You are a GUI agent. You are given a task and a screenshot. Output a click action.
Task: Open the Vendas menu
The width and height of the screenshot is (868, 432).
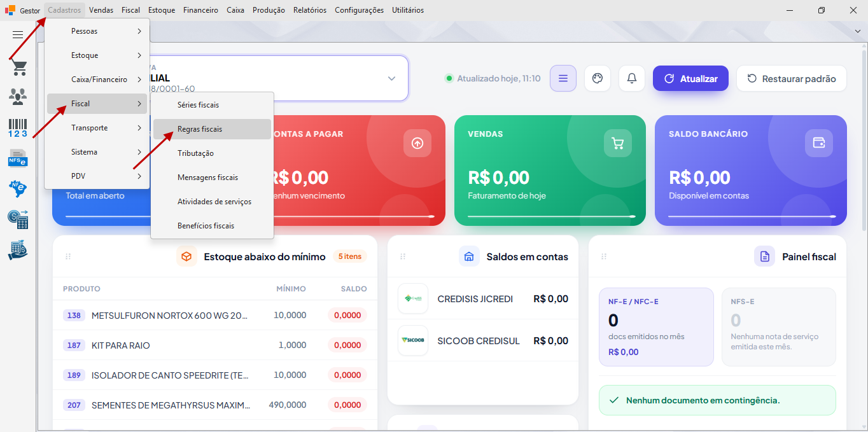(x=101, y=10)
